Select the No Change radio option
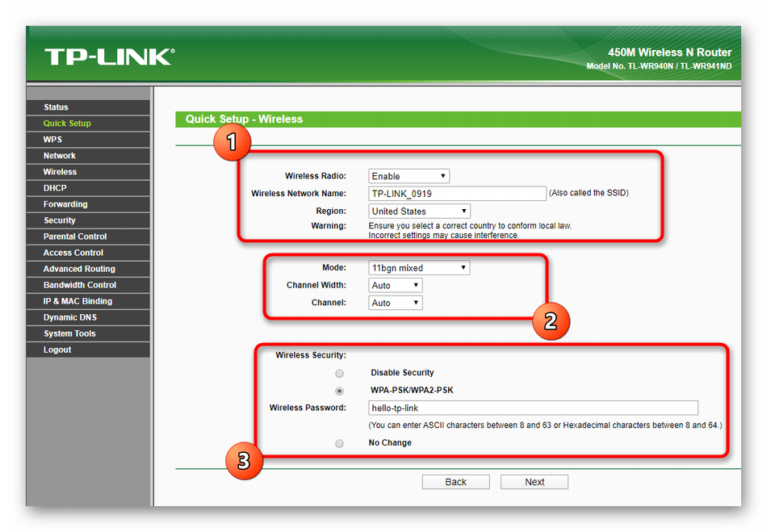This screenshot has height=532, width=767. (x=339, y=443)
